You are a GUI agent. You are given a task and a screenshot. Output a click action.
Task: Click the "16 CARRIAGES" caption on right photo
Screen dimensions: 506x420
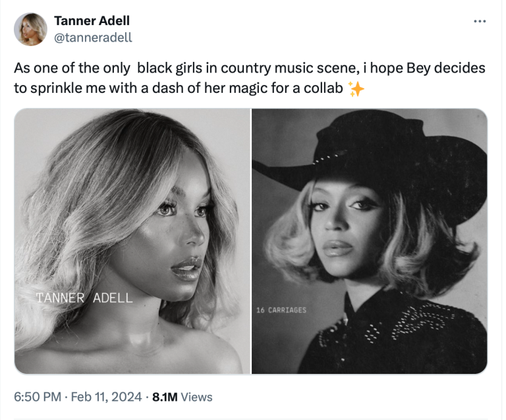pos(281,309)
